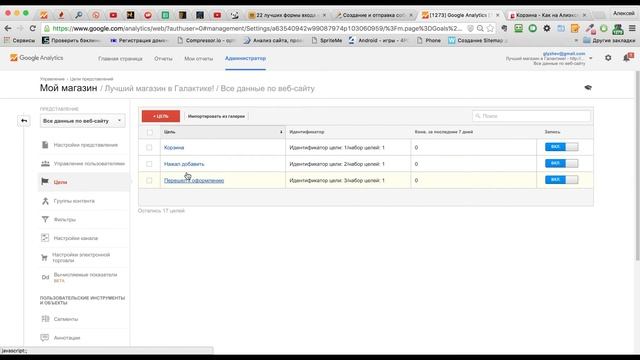Open the Нажал добавить goal link
This screenshot has height=360, width=640.
click(x=184, y=164)
